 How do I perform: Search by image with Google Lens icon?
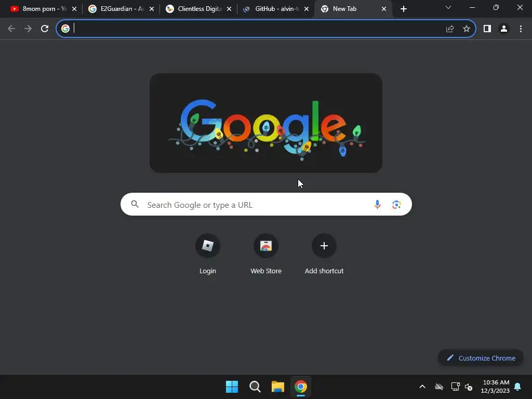(396, 204)
